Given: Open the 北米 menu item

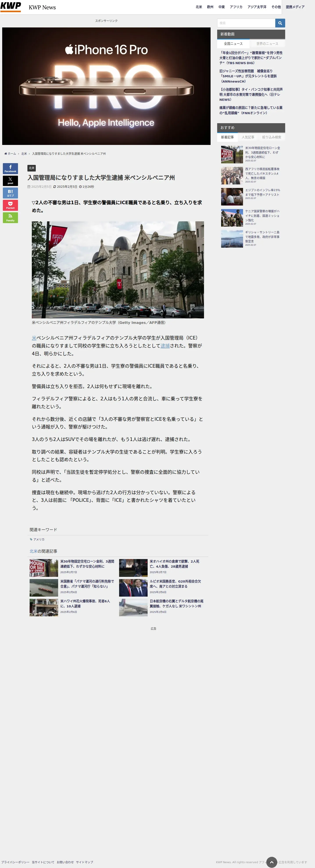Looking at the screenshot, I should click(199, 7).
